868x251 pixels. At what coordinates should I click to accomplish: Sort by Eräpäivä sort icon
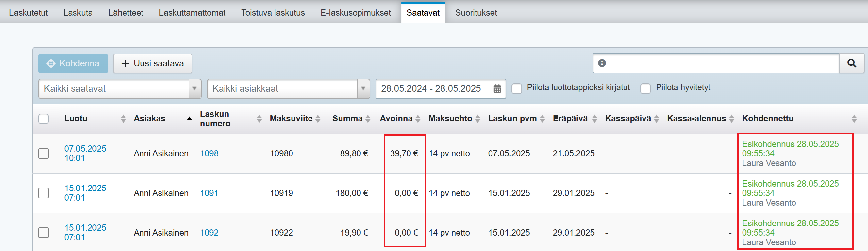[x=594, y=119]
